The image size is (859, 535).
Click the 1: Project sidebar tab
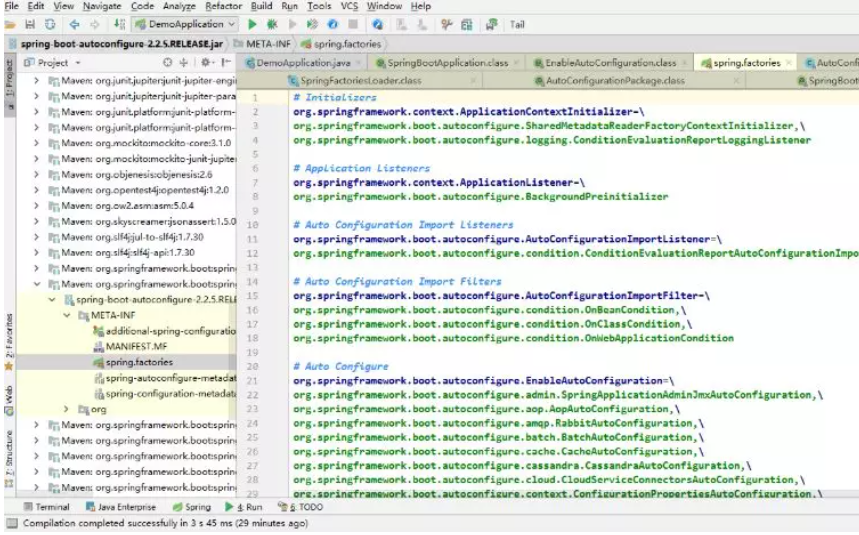click(x=9, y=85)
